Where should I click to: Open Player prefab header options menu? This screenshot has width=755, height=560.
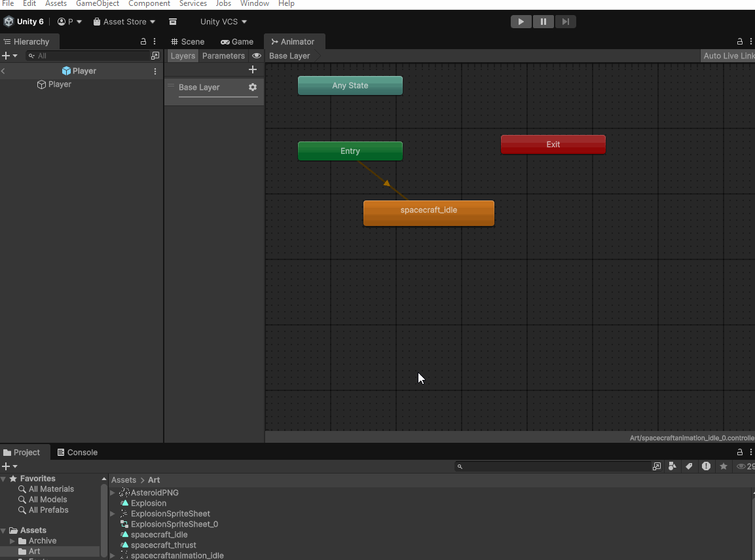pyautogui.click(x=155, y=71)
